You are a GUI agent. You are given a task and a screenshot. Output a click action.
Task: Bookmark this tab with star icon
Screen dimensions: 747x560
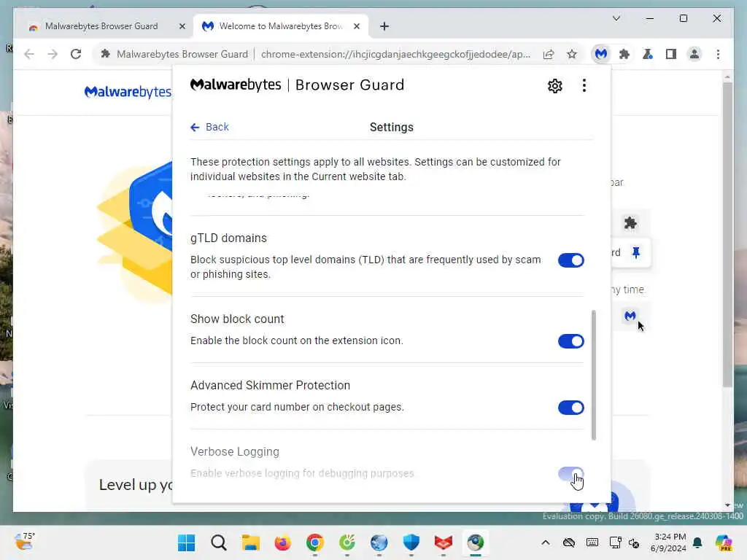[572, 54]
